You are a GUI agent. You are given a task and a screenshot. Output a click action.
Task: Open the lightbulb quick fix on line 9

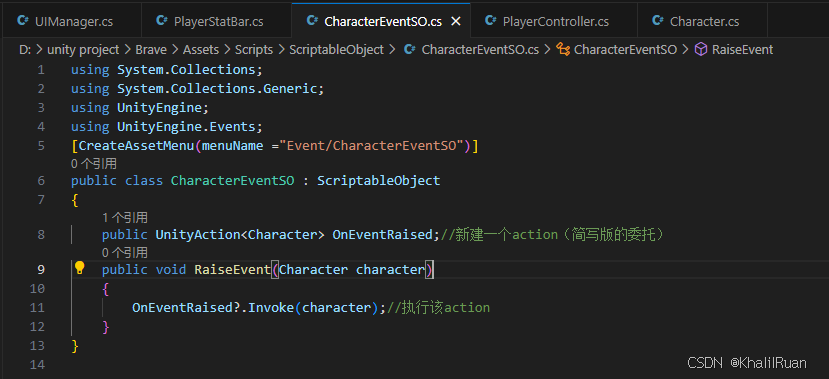pos(79,268)
